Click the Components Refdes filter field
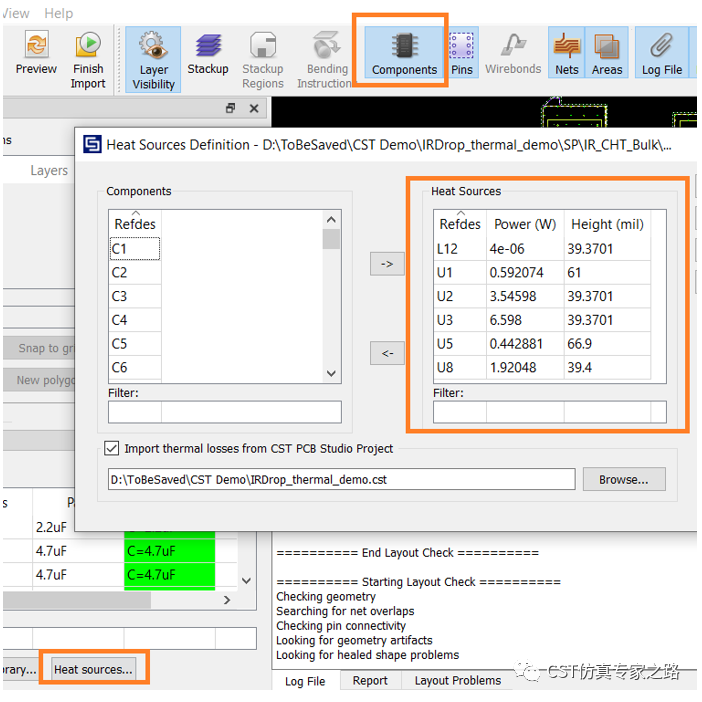 pyautogui.click(x=135, y=412)
